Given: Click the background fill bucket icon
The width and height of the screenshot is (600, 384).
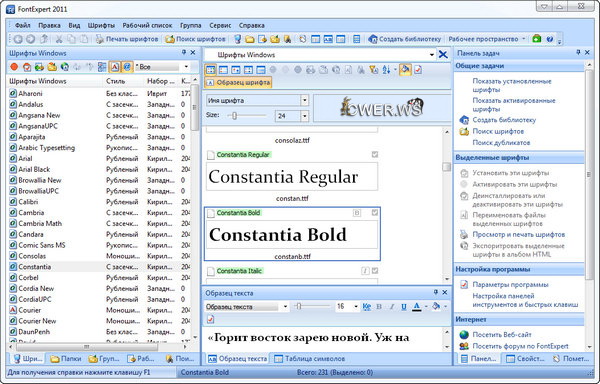Looking at the screenshot, I should pos(436,306).
